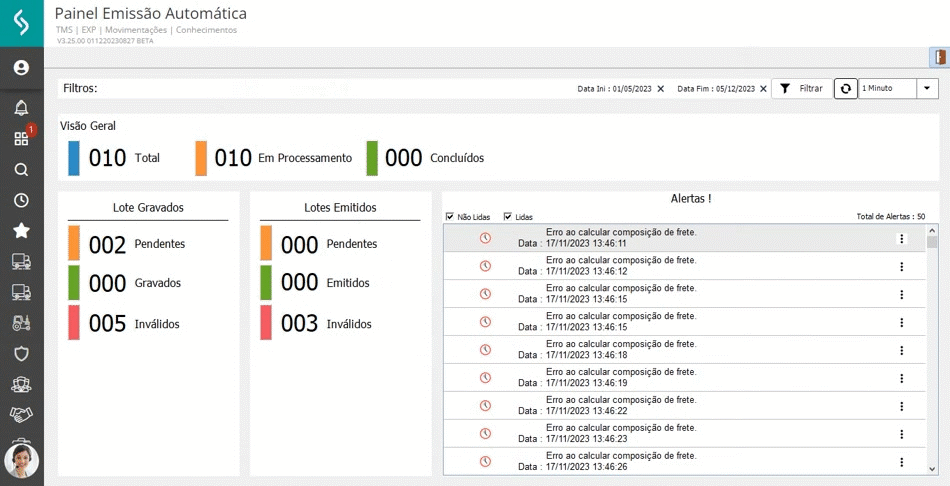Click the green Concluídos color indicator
Image resolution: width=950 pixels, height=486 pixels.
[x=372, y=158]
